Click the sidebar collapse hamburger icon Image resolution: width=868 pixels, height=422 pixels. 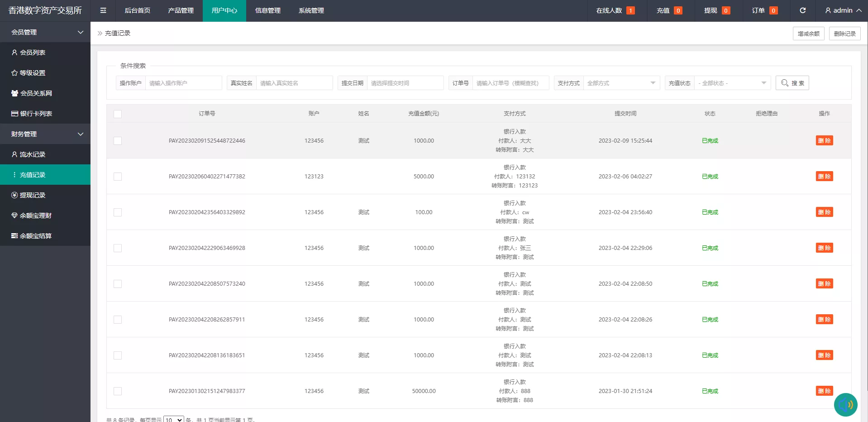(103, 10)
